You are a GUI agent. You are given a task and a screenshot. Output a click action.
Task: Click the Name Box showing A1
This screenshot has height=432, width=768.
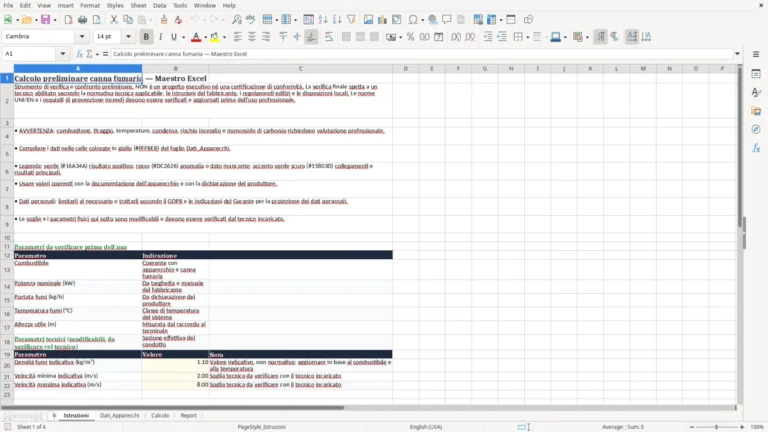tap(29, 54)
